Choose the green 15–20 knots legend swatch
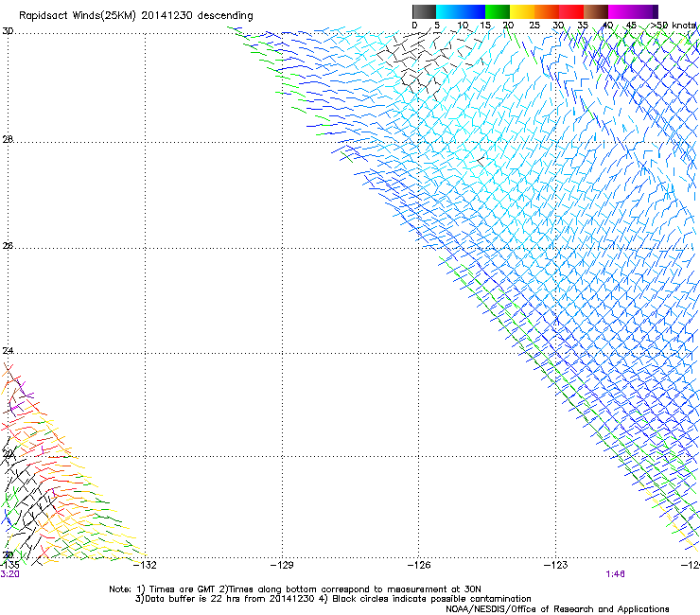Image resolution: width=700 pixels, height=615 pixels. (498, 11)
